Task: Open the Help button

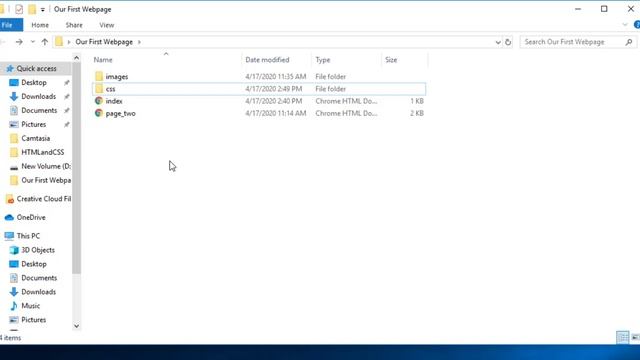Action: tap(636, 25)
